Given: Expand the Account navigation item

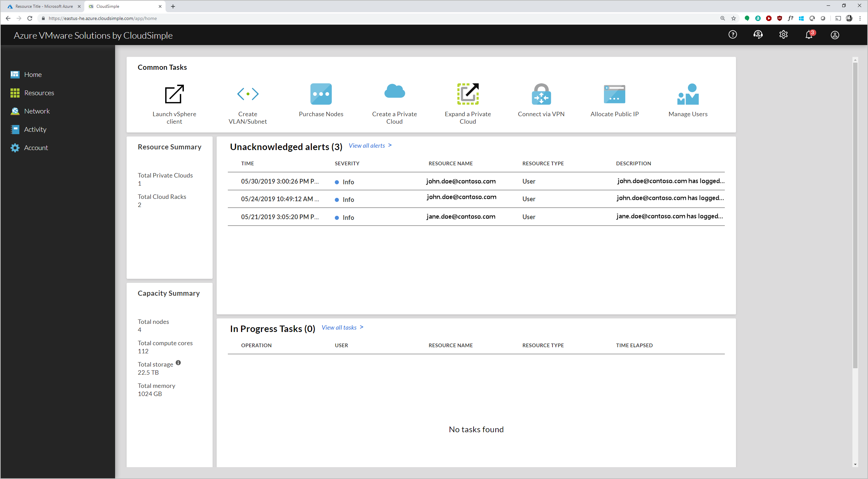Looking at the screenshot, I should [36, 147].
